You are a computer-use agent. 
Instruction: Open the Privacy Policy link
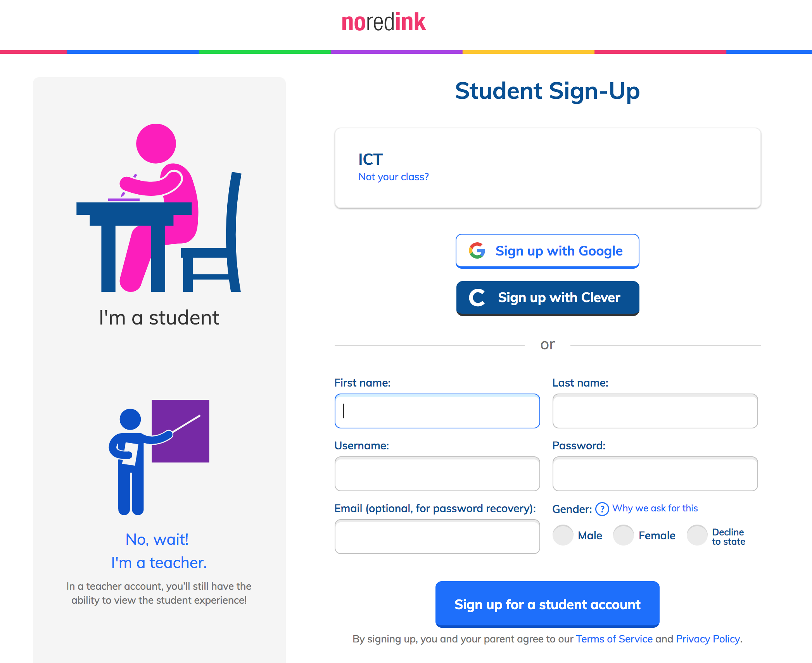point(708,639)
